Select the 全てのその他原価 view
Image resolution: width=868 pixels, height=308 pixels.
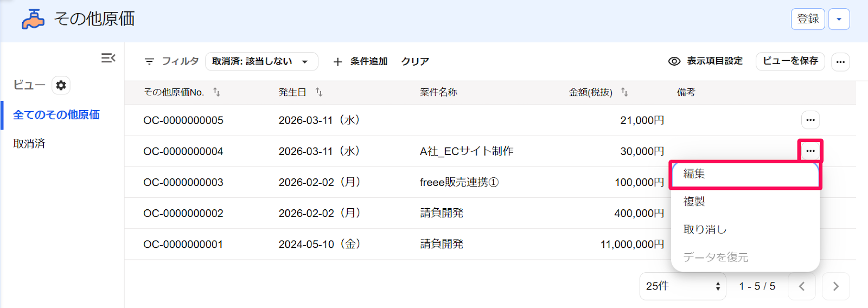coord(56,115)
